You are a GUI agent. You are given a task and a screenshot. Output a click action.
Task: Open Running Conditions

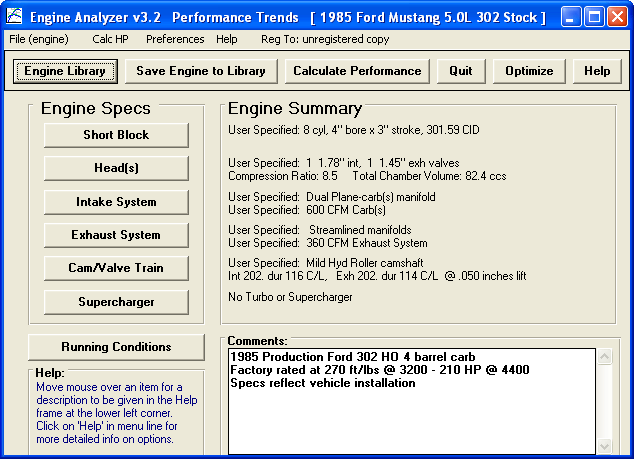116,347
